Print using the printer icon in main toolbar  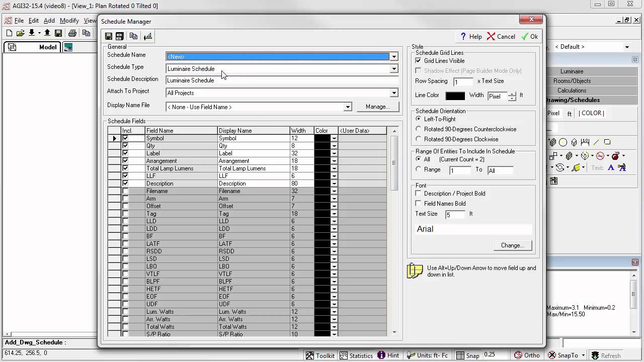[x=72, y=33]
